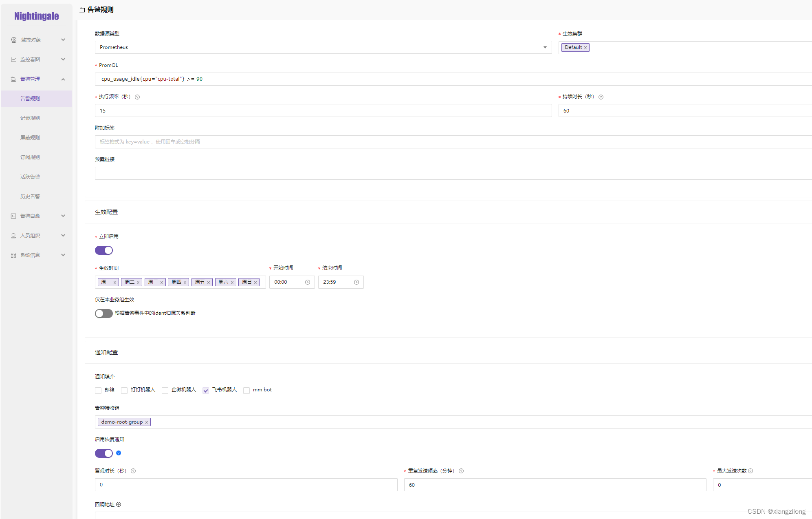Remove Default cluster tag via x
812x519 pixels.
[x=585, y=48]
